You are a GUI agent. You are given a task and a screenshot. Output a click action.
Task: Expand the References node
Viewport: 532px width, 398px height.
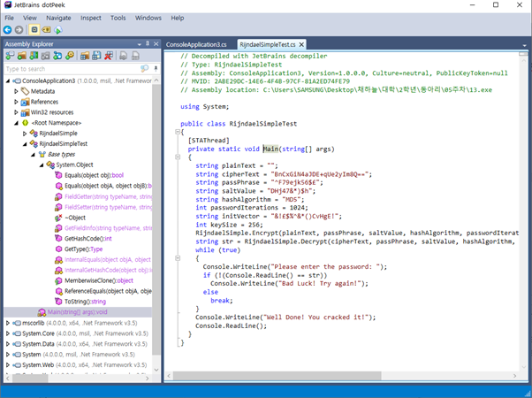point(16,102)
